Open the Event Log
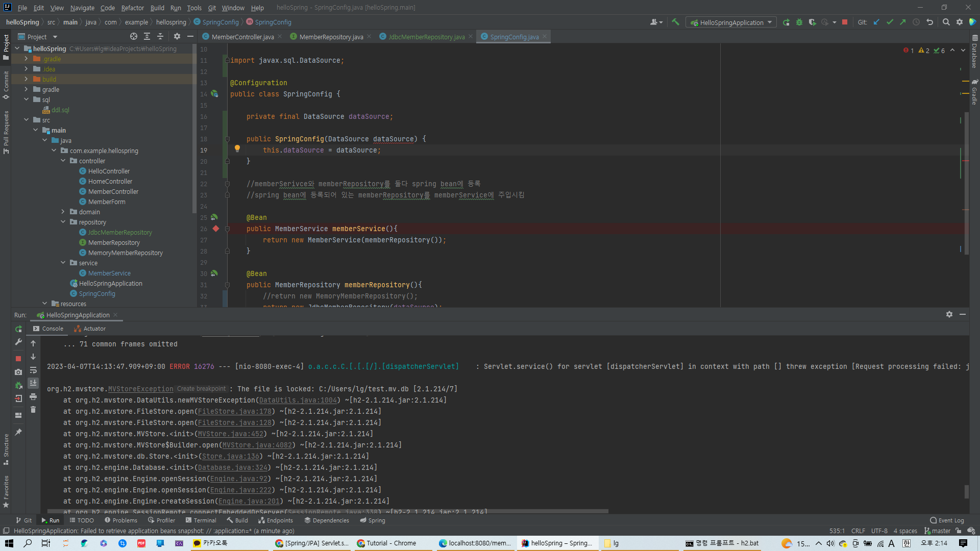Screen dimensions: 980x551 (947, 520)
